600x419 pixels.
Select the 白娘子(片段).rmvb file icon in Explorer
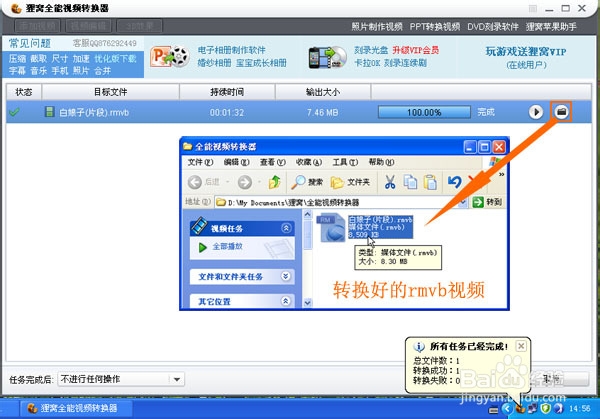[331, 228]
